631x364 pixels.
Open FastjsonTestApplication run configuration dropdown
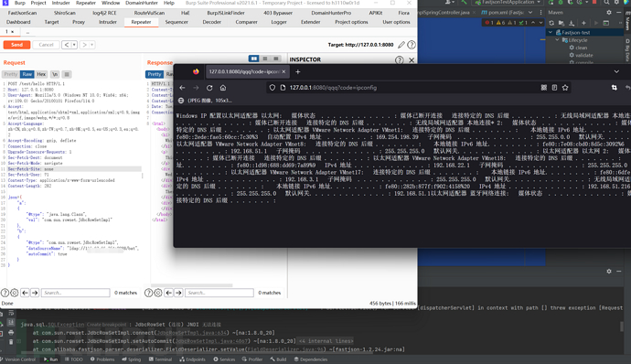(x=508, y=2)
